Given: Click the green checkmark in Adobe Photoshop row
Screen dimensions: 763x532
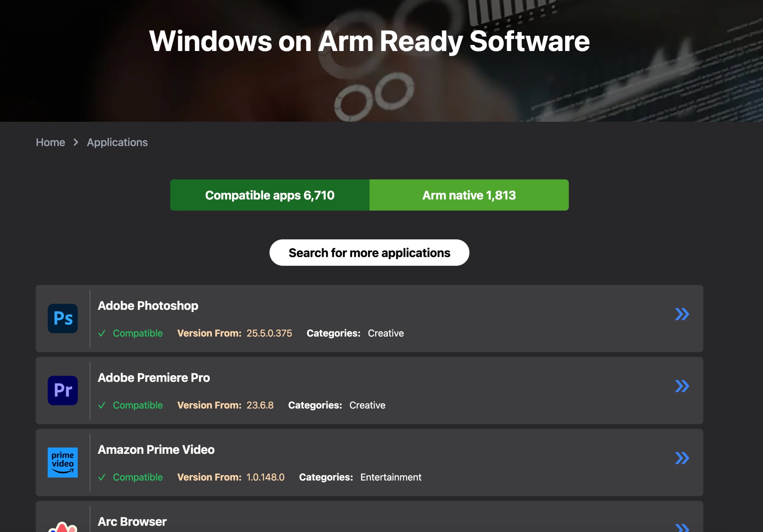Looking at the screenshot, I should tap(102, 333).
